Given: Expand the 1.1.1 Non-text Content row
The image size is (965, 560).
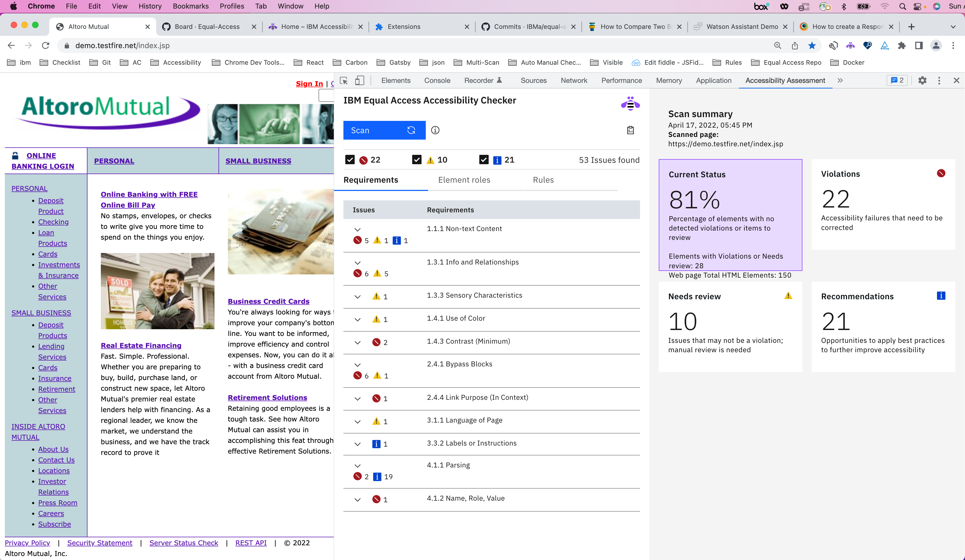Looking at the screenshot, I should click(357, 230).
